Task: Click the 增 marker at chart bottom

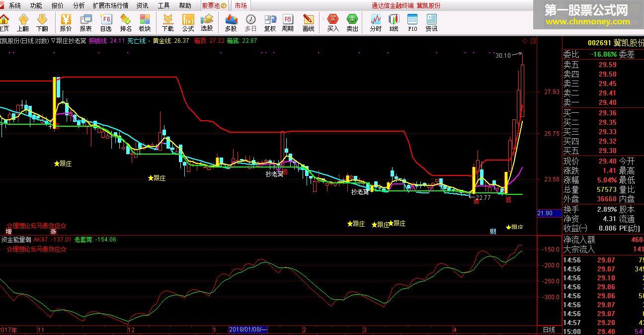Action: pos(8,231)
